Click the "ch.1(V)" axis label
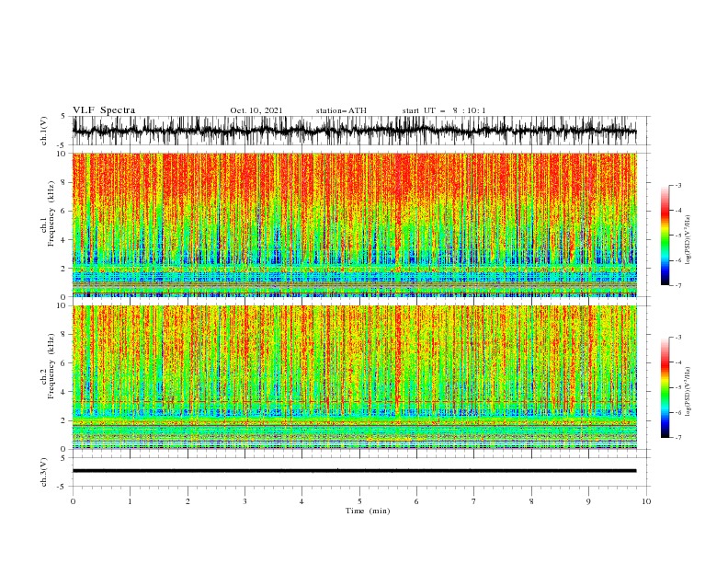Image resolution: width=728 pixels, height=563 pixels. (x=44, y=131)
